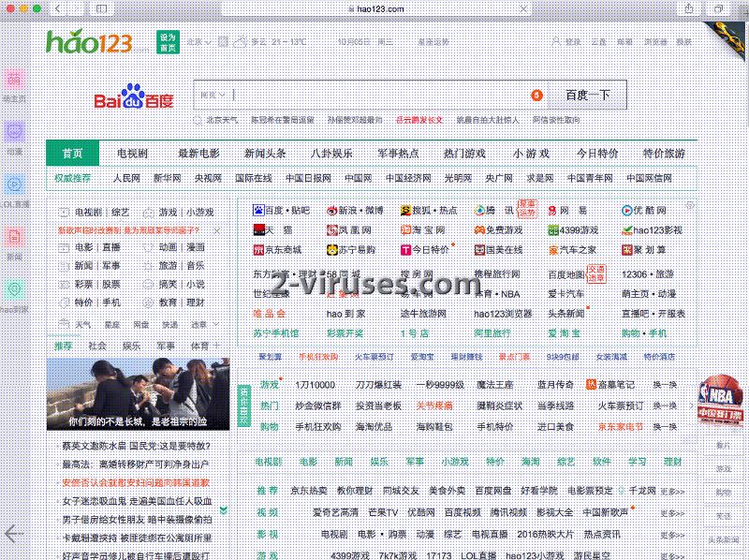Viewport: 749px width, 560px height.
Task: Open the Safari tab overview button
Action: [x=718, y=8]
